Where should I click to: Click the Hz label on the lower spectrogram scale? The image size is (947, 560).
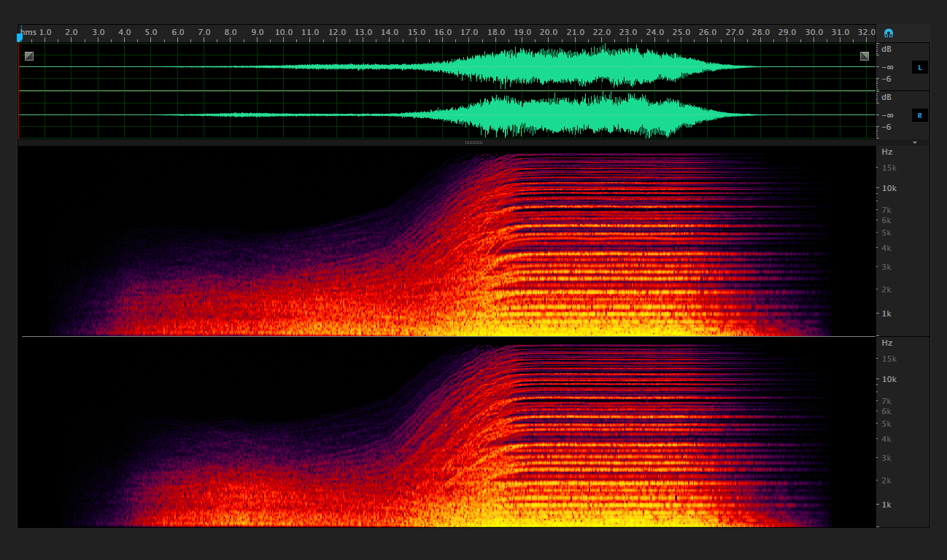[x=886, y=342]
